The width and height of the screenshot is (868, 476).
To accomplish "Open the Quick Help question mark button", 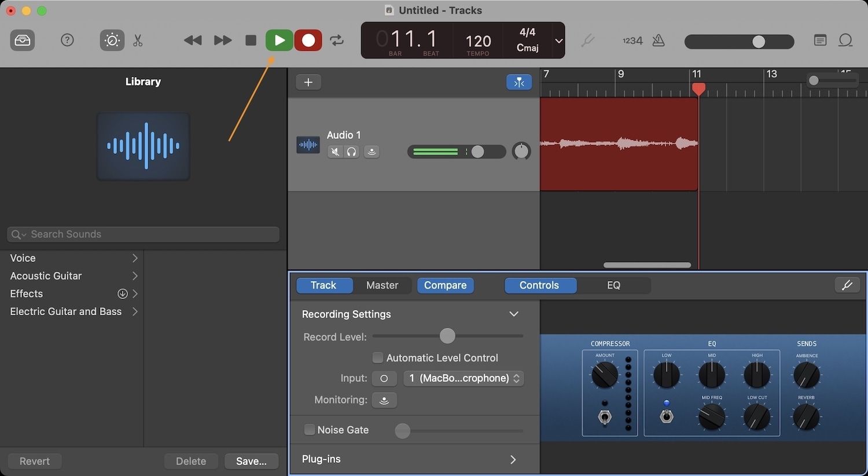I will click(67, 40).
